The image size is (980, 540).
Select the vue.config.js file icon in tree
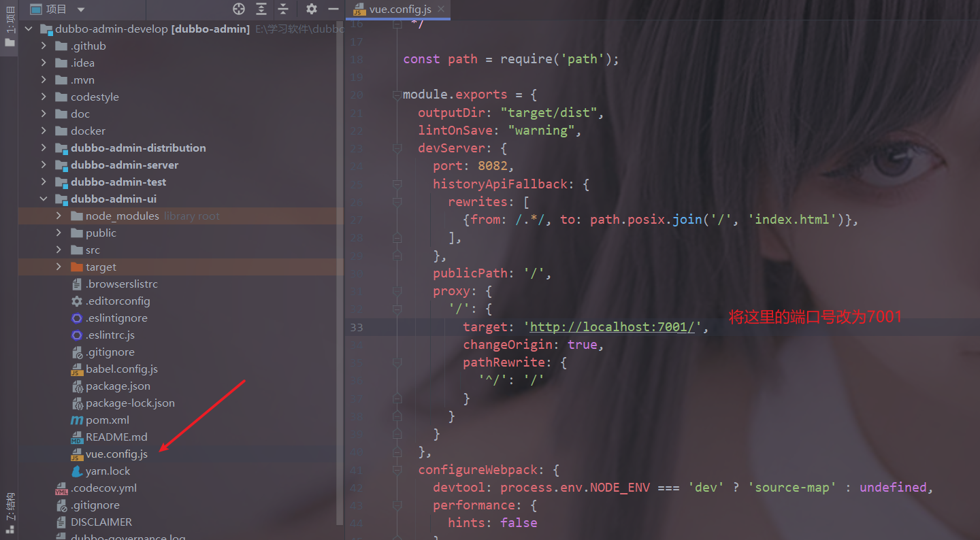coord(77,454)
